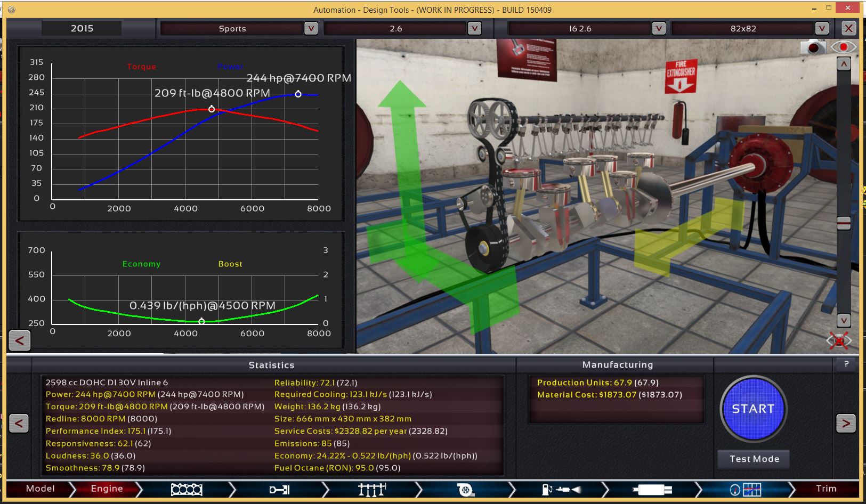Toggle the red eye visibility icon
Screen dimensions: 866x504
(x=844, y=47)
